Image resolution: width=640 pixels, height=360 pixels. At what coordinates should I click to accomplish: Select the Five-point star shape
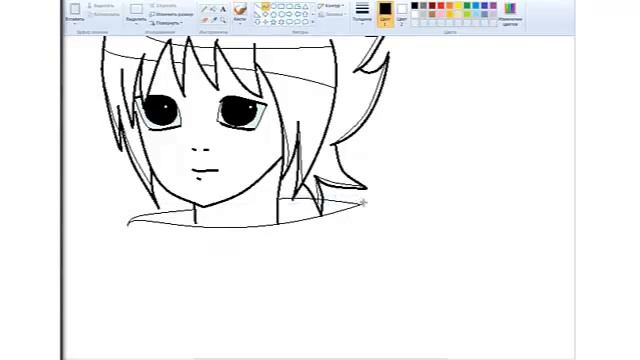click(273, 22)
